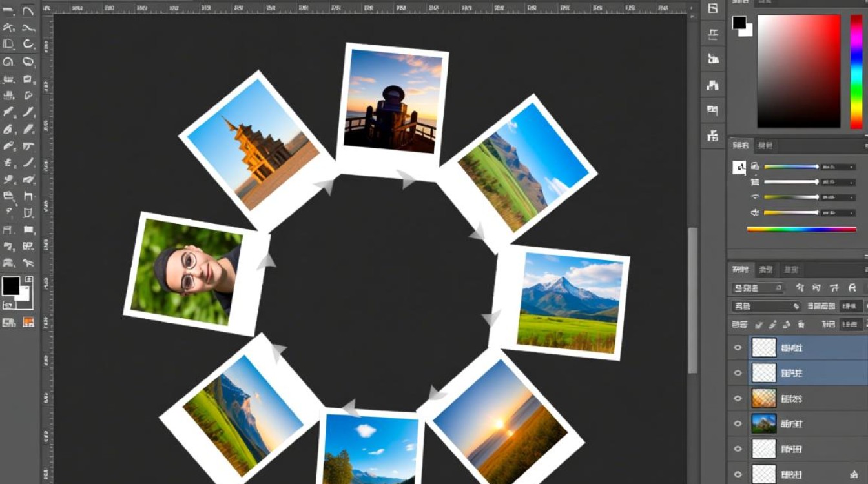Image resolution: width=868 pixels, height=484 pixels.
Task: Click the horizontal rainbow spectrum bar under the sliders
Action: pyautogui.click(x=801, y=229)
